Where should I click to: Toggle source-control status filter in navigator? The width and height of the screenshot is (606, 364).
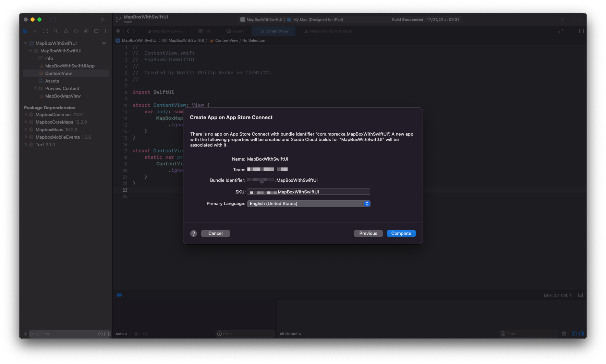coord(107,334)
